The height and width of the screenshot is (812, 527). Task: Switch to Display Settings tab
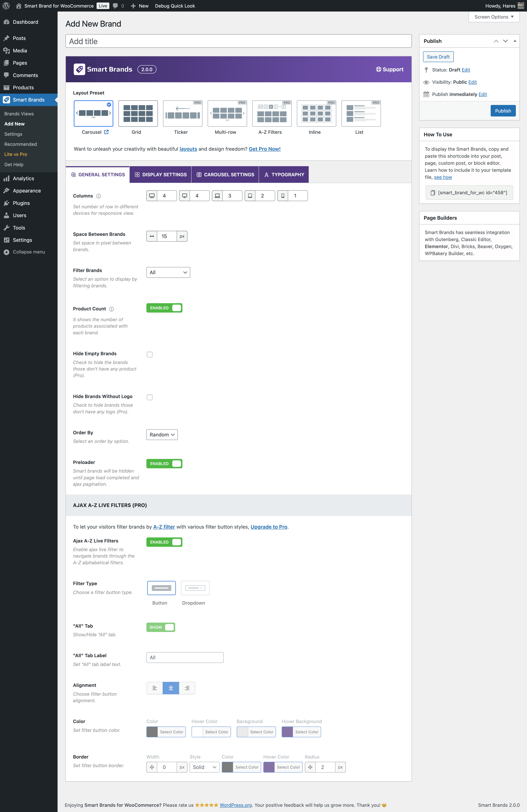pos(161,175)
